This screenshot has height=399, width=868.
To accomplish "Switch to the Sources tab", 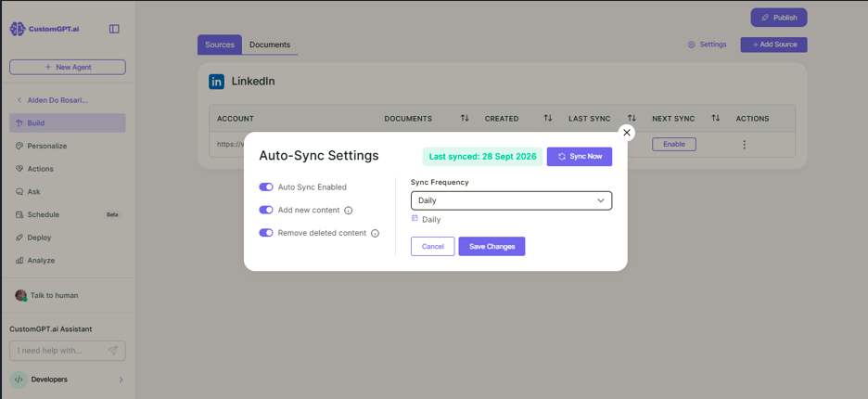I will click(220, 45).
